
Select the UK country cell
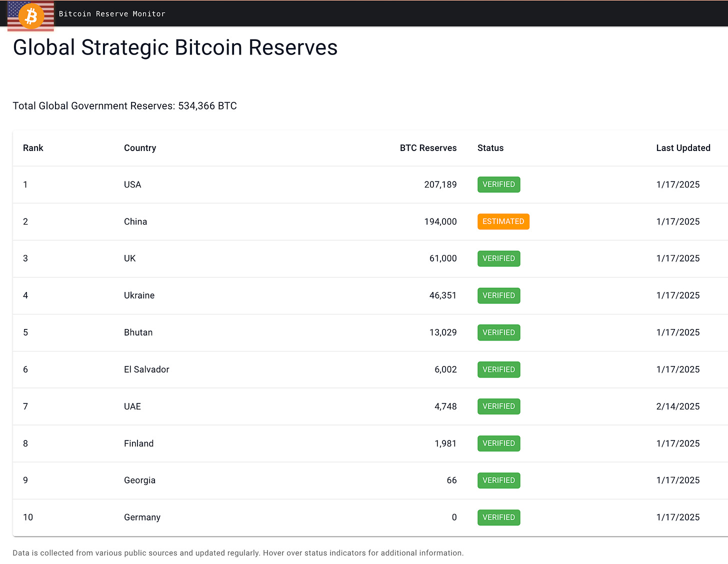[x=130, y=258]
